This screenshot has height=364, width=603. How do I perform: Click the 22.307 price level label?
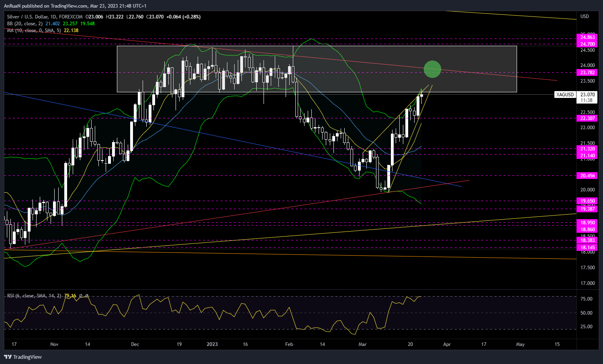[588, 118]
